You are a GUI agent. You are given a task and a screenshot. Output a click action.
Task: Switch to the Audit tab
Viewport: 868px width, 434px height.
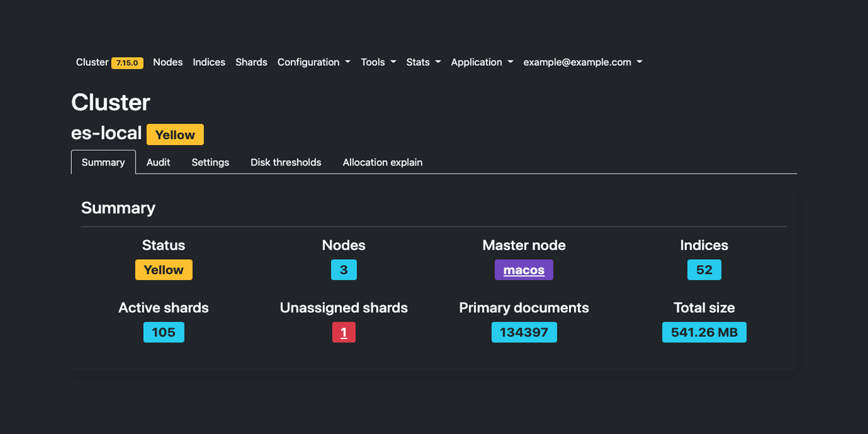(x=158, y=162)
